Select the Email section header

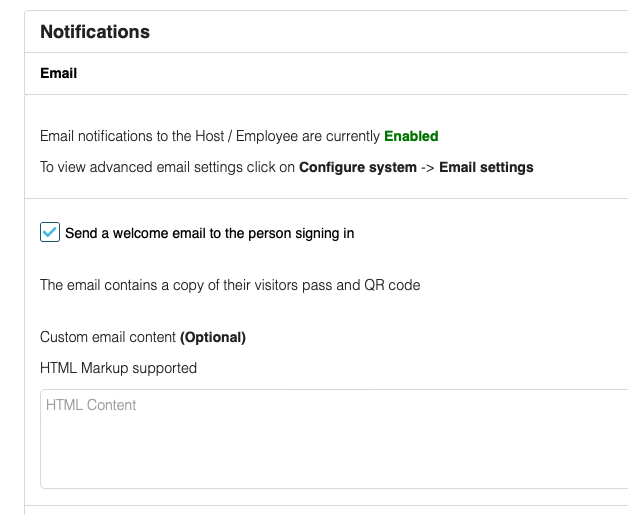tap(58, 73)
